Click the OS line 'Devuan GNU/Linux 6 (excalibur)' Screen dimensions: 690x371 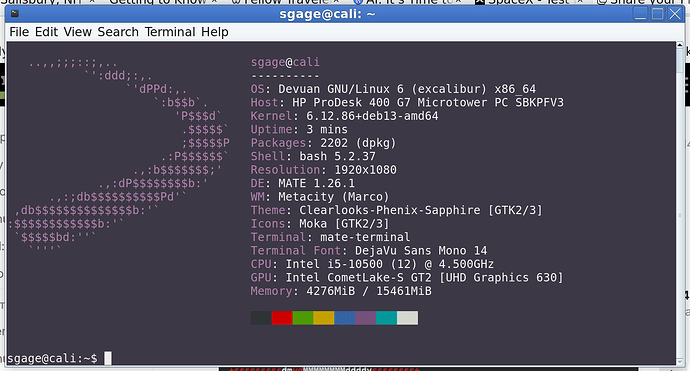[x=382, y=89]
